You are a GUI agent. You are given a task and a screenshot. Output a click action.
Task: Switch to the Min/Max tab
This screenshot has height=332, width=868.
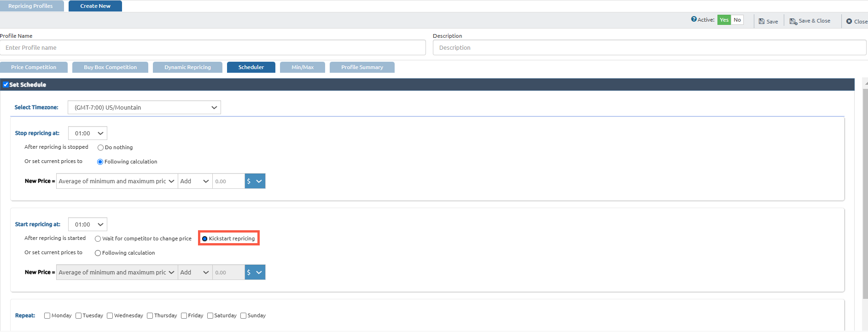pos(302,67)
